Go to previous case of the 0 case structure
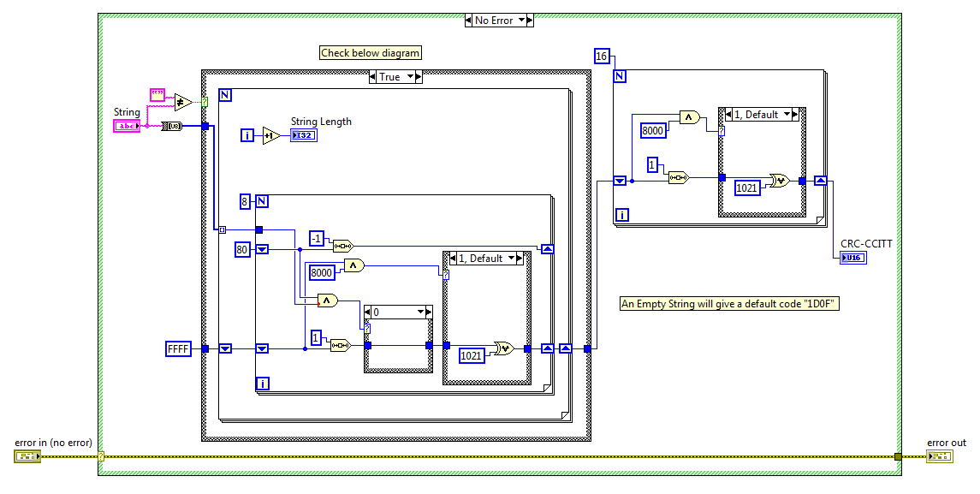Screen dimensions: 980x494 click(x=368, y=312)
